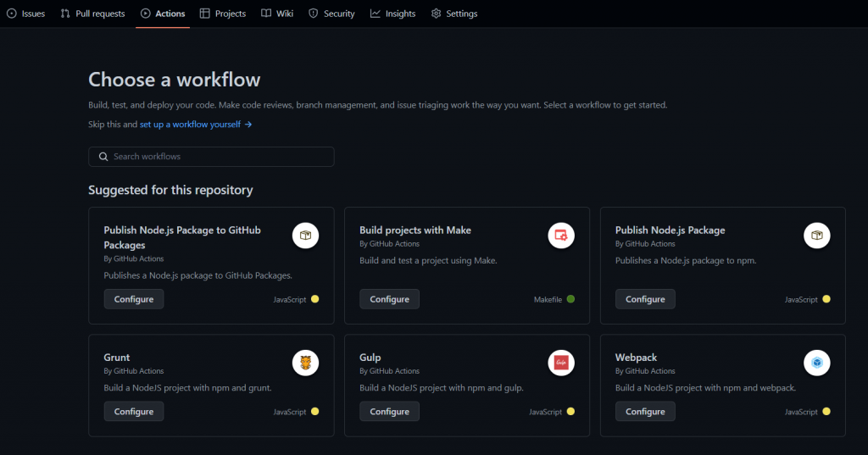Image resolution: width=868 pixels, height=455 pixels.
Task: Click the Actions play icon
Action: (x=146, y=14)
